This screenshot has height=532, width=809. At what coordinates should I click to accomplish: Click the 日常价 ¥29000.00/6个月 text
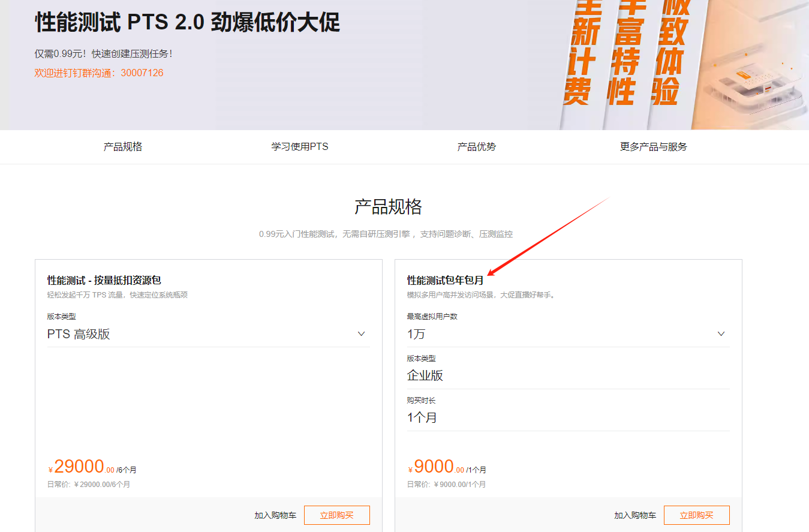(89, 485)
